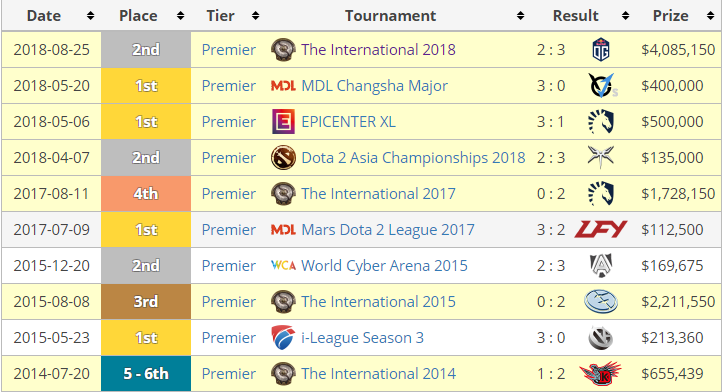
Task: Click the EPICENTER XL tournament icon
Action: point(283,122)
